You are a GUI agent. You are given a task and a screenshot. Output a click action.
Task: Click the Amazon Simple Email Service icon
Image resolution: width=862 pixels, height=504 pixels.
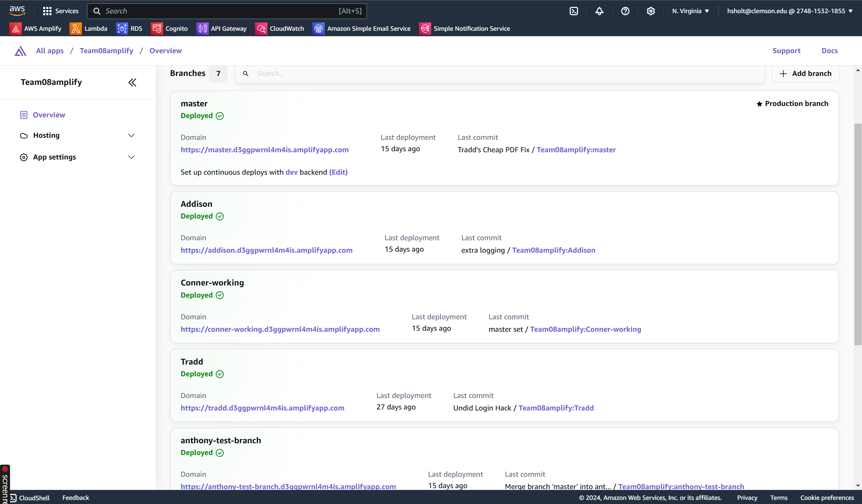pos(318,29)
